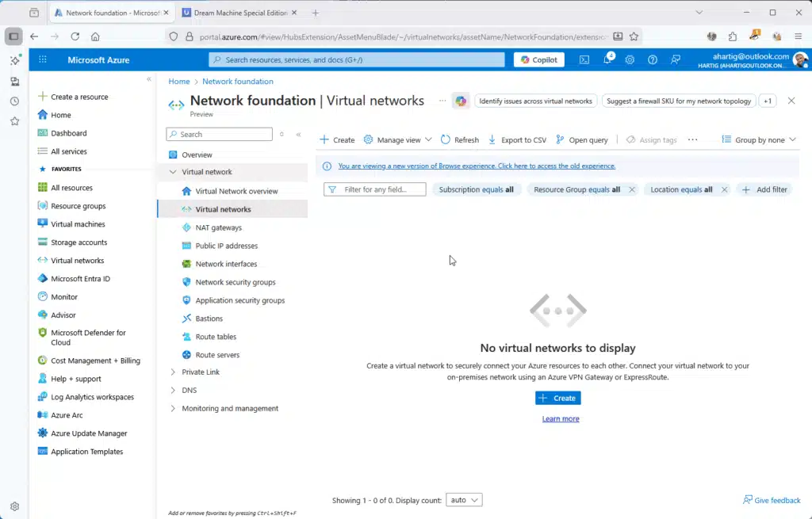
Task: Click Refresh in the command bar
Action: point(460,139)
